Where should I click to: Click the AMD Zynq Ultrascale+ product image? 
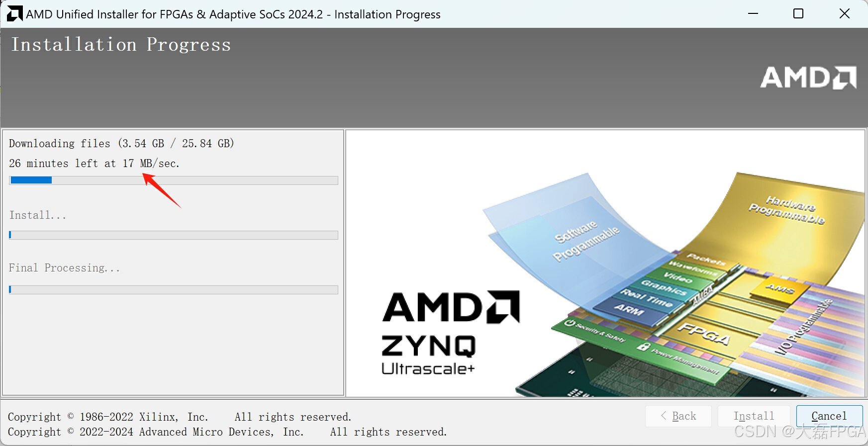pos(605,263)
